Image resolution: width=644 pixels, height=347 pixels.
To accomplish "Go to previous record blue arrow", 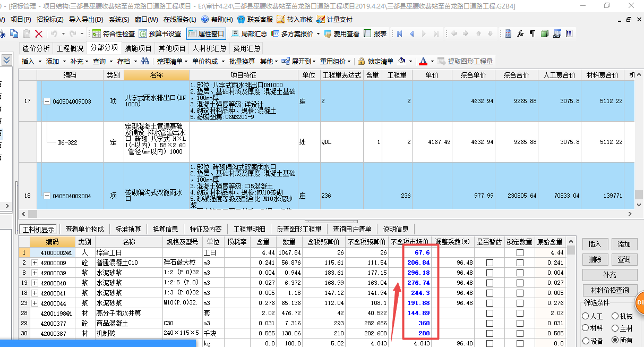I will (x=411, y=33).
